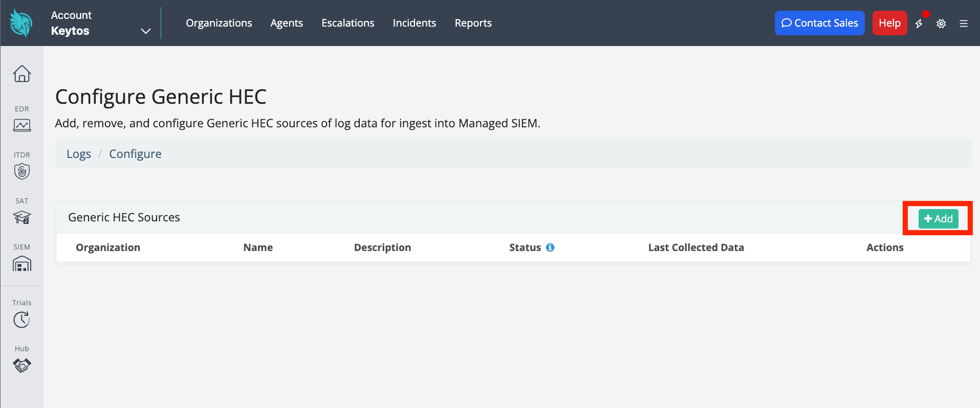Show Status column info tooltip icon
980x408 pixels.
click(x=550, y=247)
